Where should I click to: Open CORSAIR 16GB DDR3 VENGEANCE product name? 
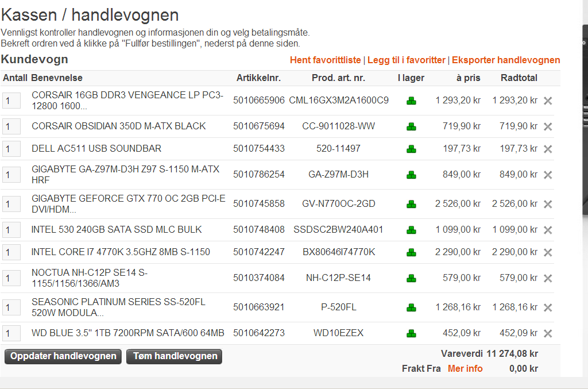pyautogui.click(x=127, y=101)
